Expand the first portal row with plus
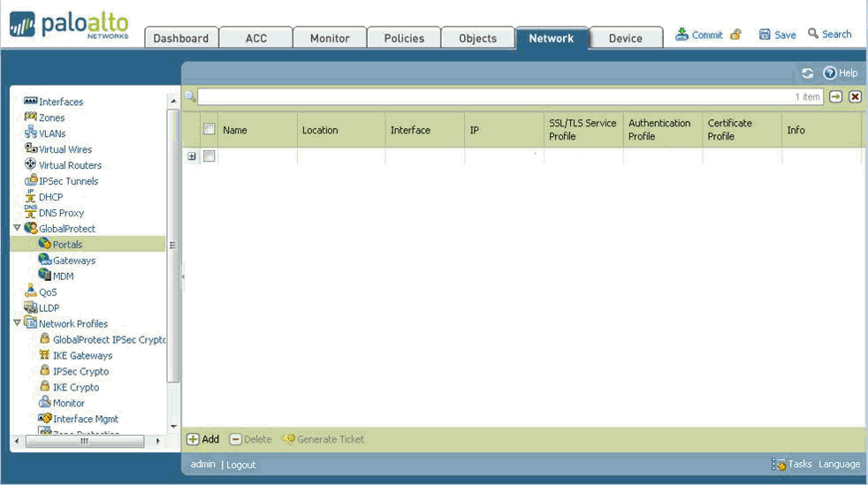The height and width of the screenshot is (485, 868). pos(192,156)
